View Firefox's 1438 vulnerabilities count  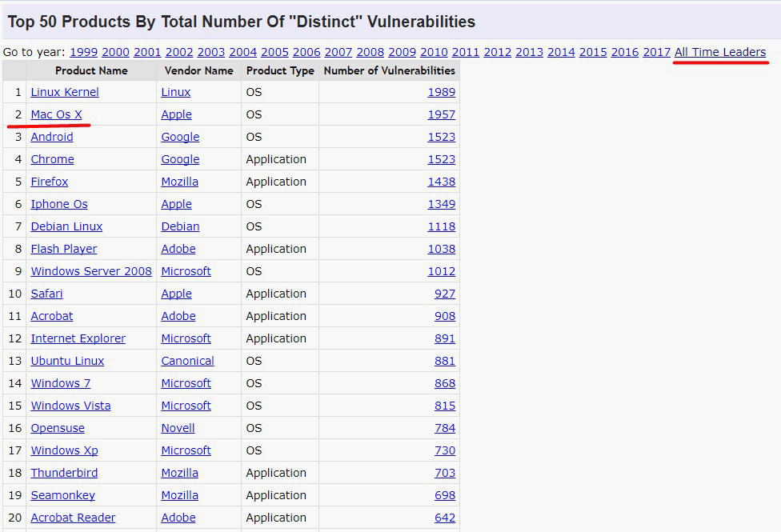[441, 182]
